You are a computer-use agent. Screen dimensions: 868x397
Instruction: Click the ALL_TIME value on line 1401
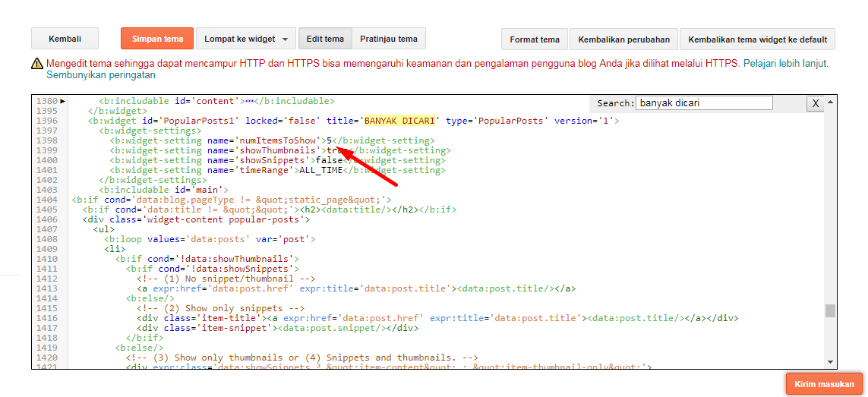click(321, 171)
